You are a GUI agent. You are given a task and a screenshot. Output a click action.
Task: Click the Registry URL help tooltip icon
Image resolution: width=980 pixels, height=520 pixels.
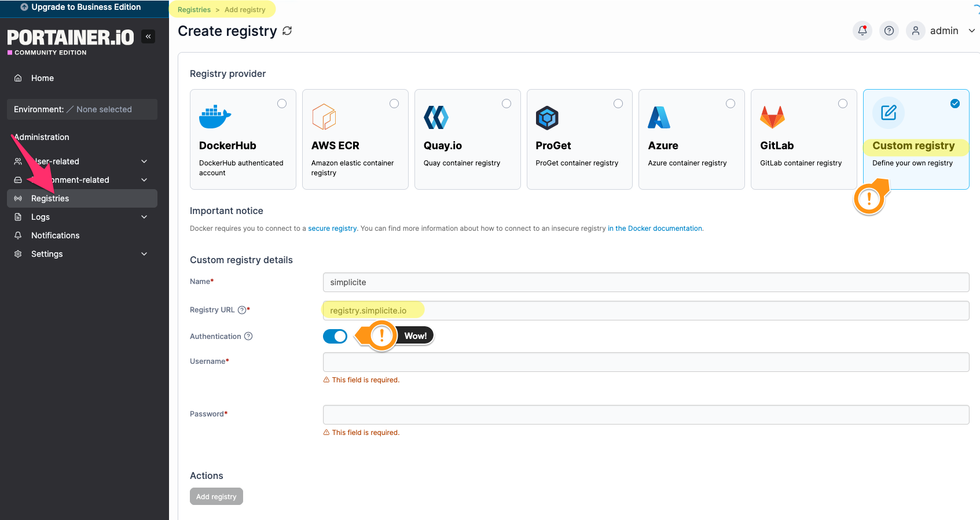coord(242,310)
